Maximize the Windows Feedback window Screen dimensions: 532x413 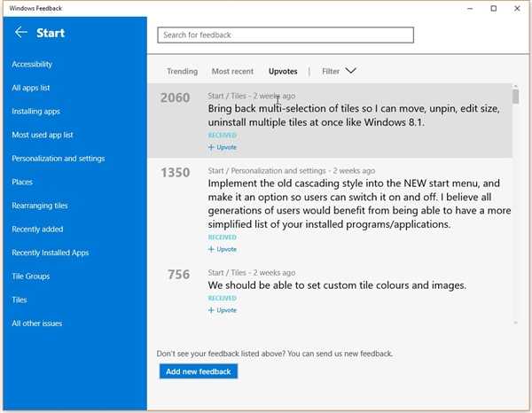point(493,8)
